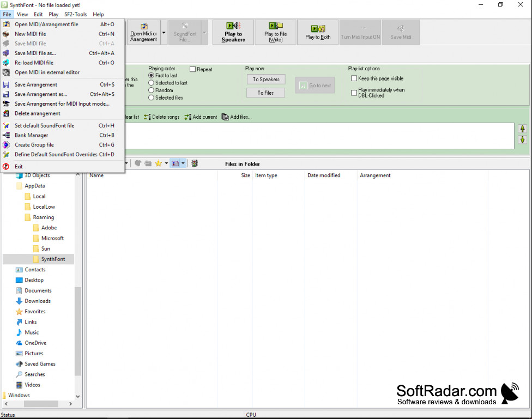Click the Open MIDI in external editor icon
This screenshot has width=532, height=419.
6,72
